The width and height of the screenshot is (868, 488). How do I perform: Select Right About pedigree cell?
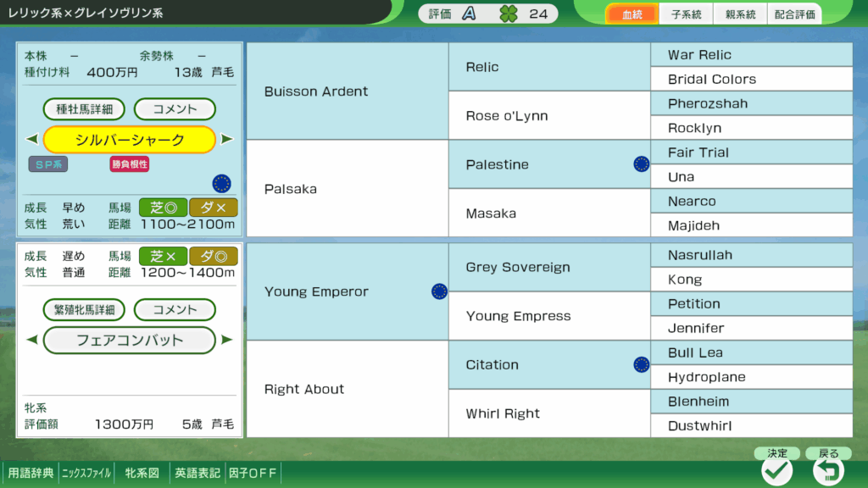(348, 389)
